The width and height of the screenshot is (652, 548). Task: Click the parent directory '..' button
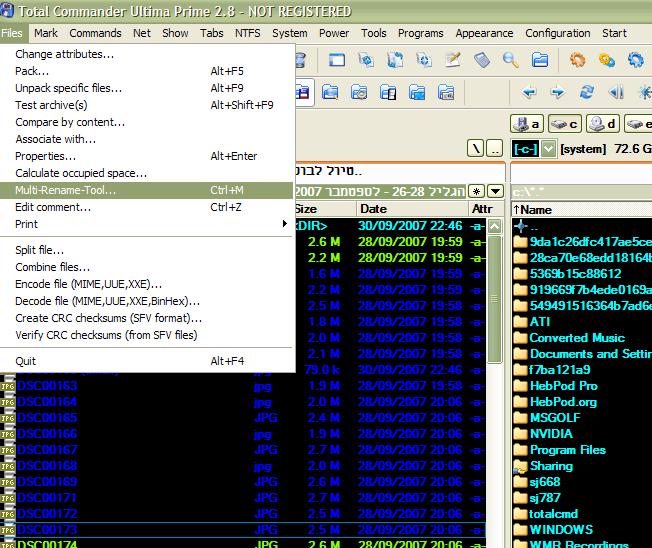[x=496, y=149]
